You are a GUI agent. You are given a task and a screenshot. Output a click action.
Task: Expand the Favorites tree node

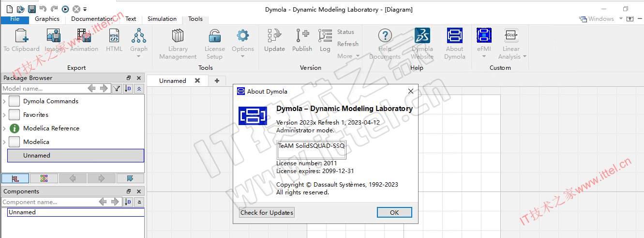tap(4, 115)
